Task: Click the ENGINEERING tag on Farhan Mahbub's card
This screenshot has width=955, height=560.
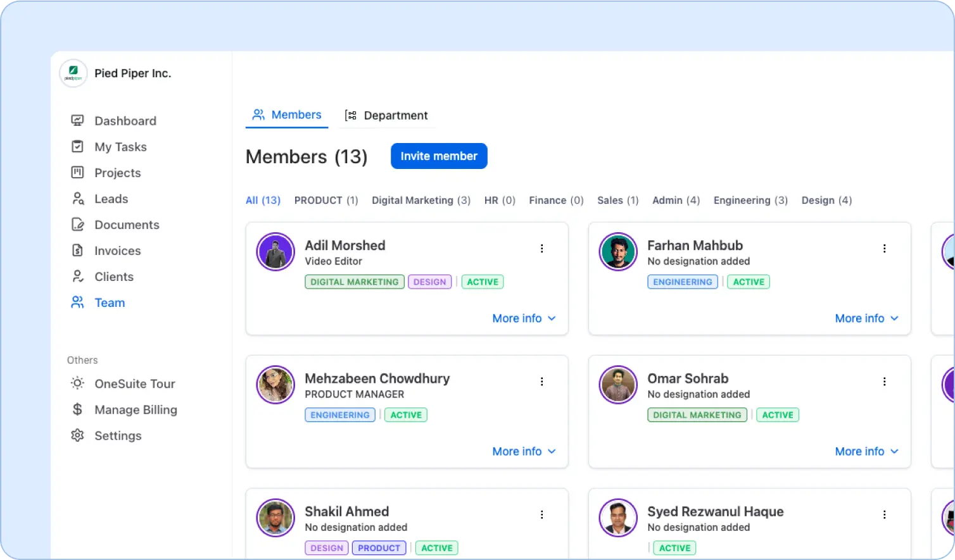Action: pyautogui.click(x=683, y=282)
